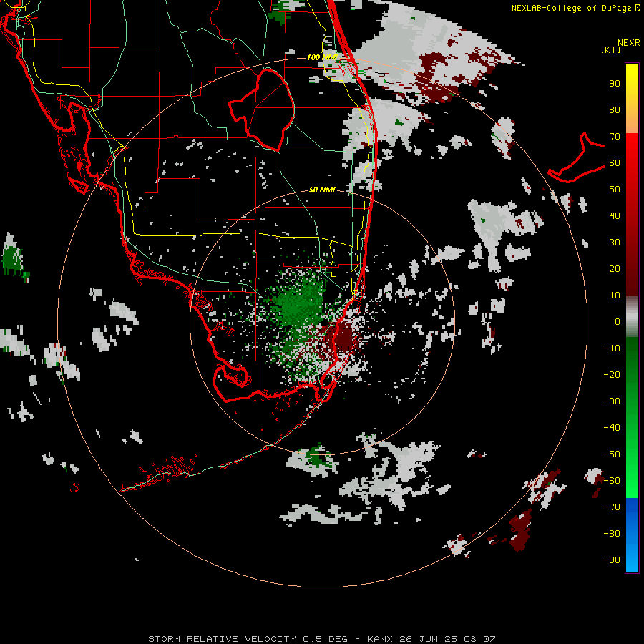Click the -40 value on the velocity scale
The image size is (644, 644).
coord(612,428)
